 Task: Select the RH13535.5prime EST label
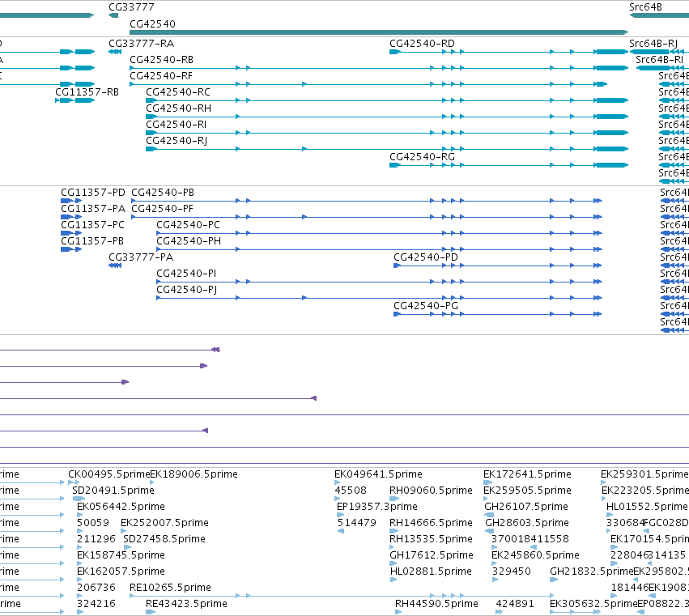(x=431, y=540)
